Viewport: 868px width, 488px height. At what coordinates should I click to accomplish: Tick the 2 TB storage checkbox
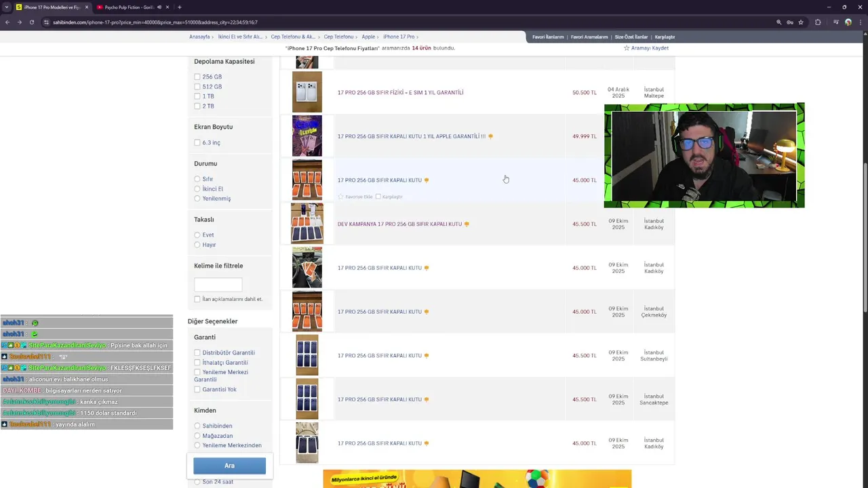click(x=197, y=106)
